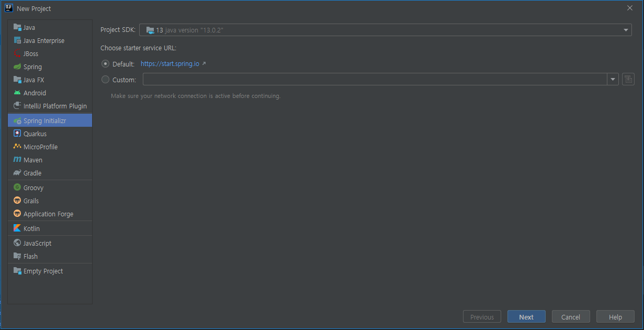Select the Grails list entry
This screenshot has width=644, height=330.
(x=50, y=201)
